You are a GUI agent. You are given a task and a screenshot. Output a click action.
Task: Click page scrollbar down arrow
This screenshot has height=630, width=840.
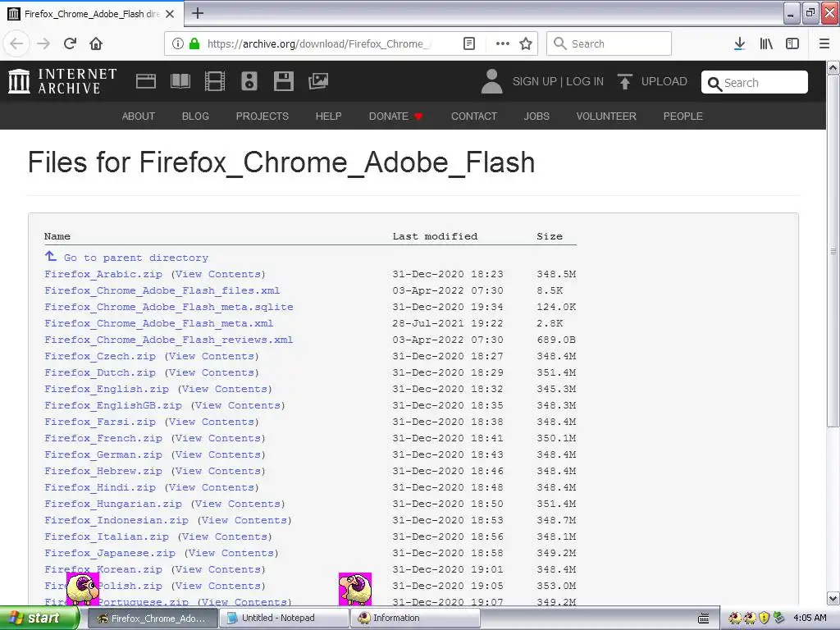[833, 598]
